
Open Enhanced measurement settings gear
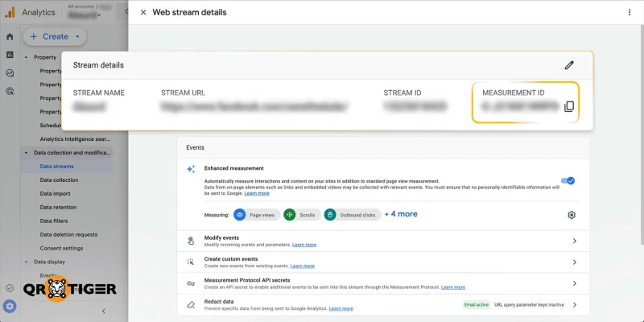[572, 215]
